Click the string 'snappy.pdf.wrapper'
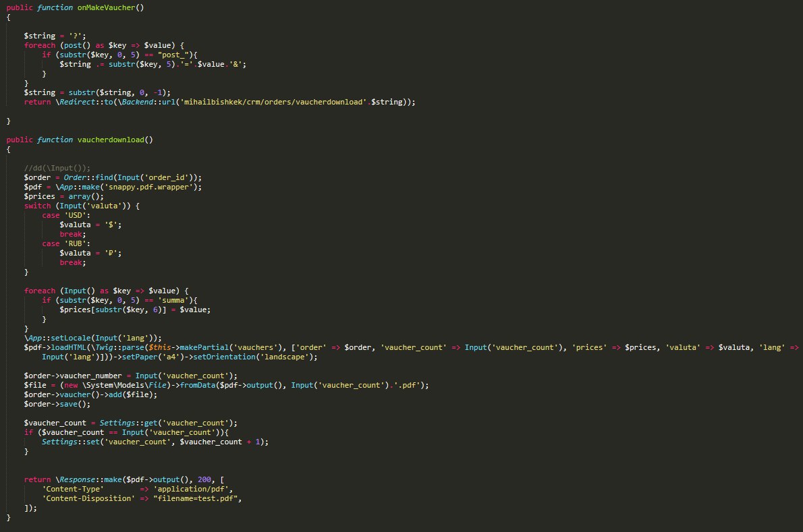The width and height of the screenshot is (803, 532). click(x=148, y=187)
